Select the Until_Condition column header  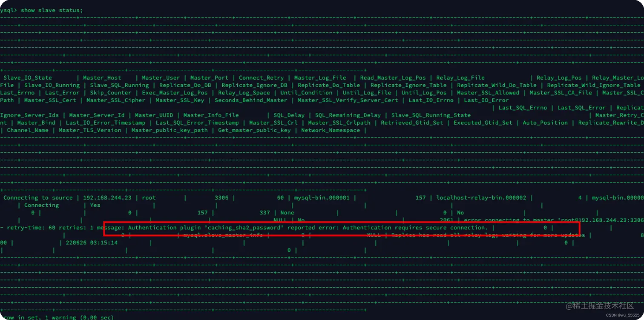point(306,93)
